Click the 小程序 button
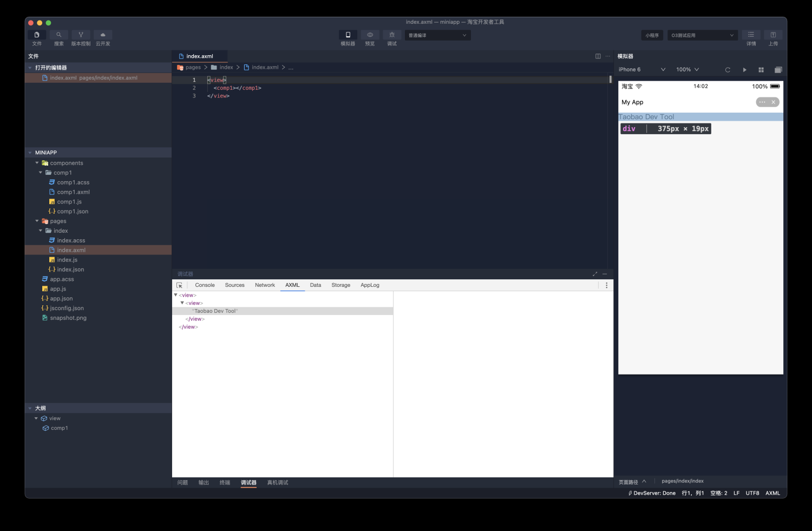812x531 pixels. [x=652, y=35]
